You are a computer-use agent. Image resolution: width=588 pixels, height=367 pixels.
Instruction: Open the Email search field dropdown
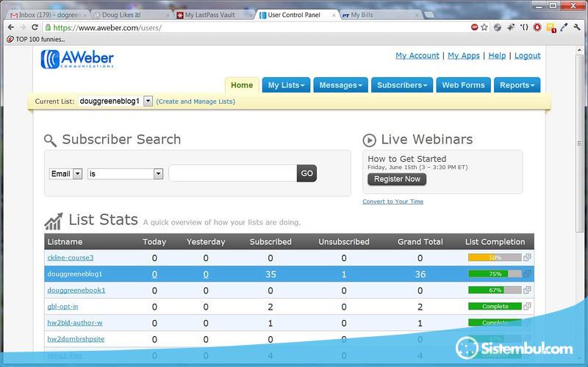point(78,174)
